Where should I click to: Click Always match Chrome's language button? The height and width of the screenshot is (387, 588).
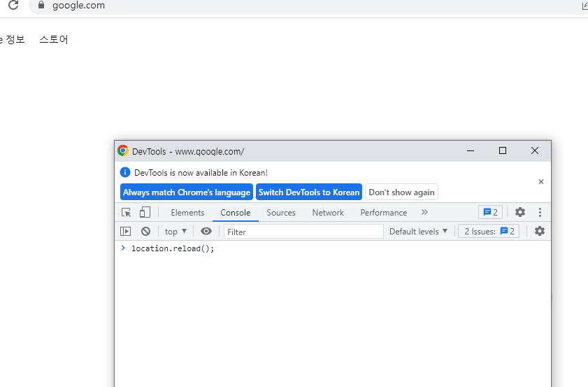[x=187, y=192]
